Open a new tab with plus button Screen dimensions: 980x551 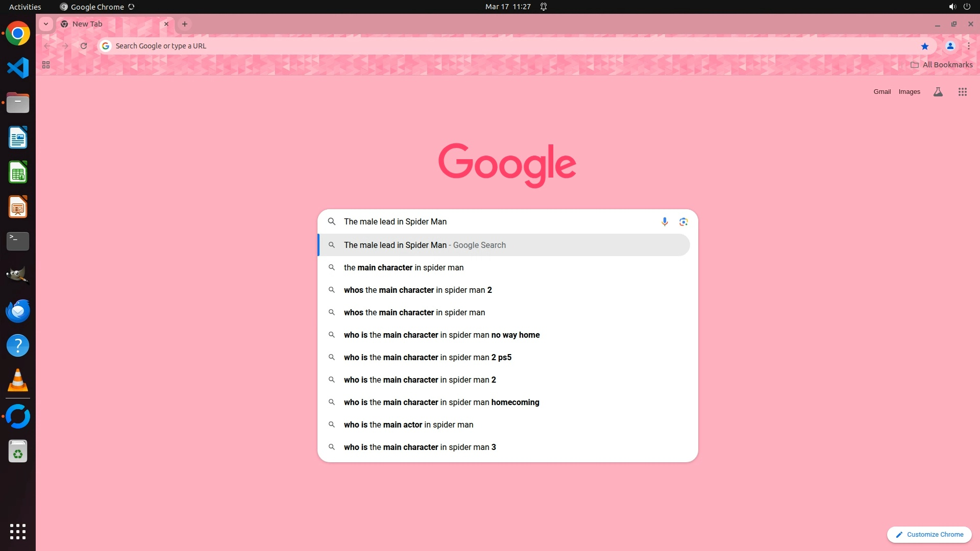(185, 24)
